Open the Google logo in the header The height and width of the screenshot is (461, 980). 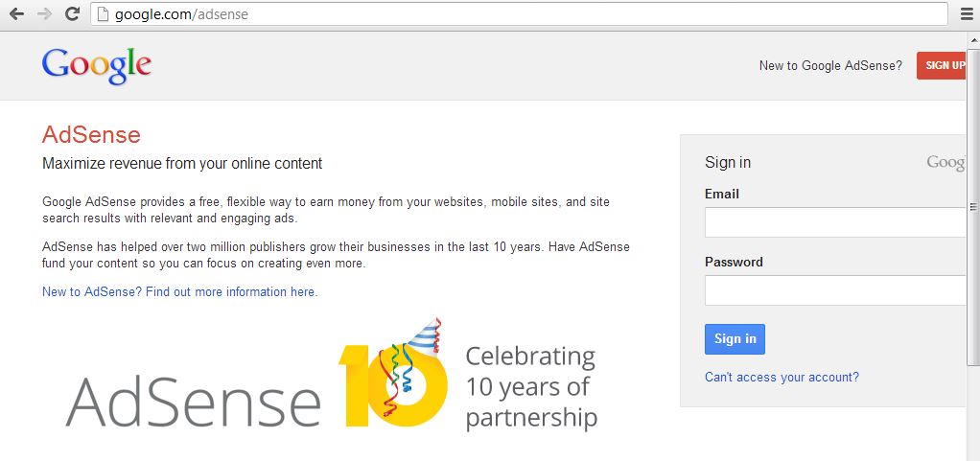97,65
